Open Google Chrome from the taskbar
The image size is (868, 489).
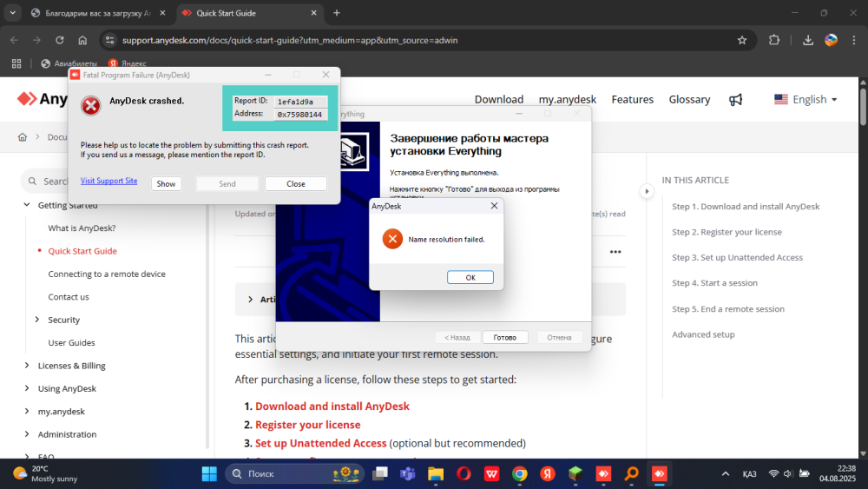pos(519,474)
